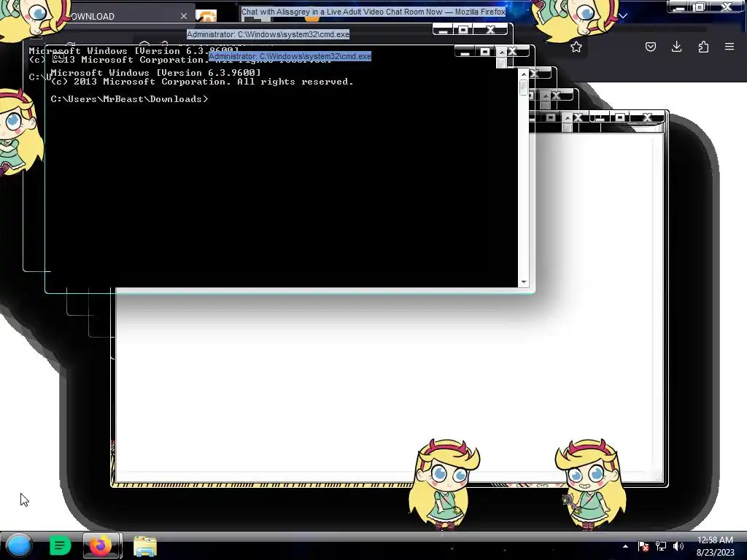Click the front cmd title 'Administrator: C:\Windows\system32\cmd.exe'
The height and width of the screenshot is (560, 747).
[x=290, y=56]
